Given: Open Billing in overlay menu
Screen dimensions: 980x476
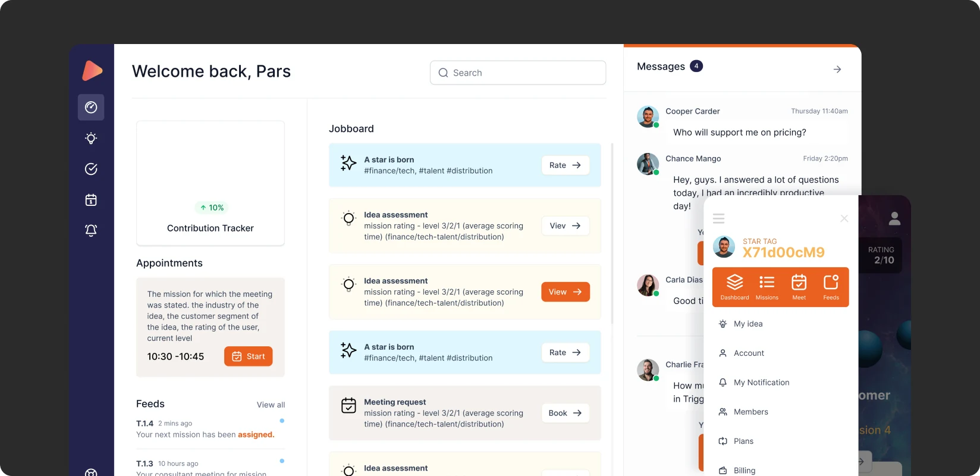Looking at the screenshot, I should [737, 470].
